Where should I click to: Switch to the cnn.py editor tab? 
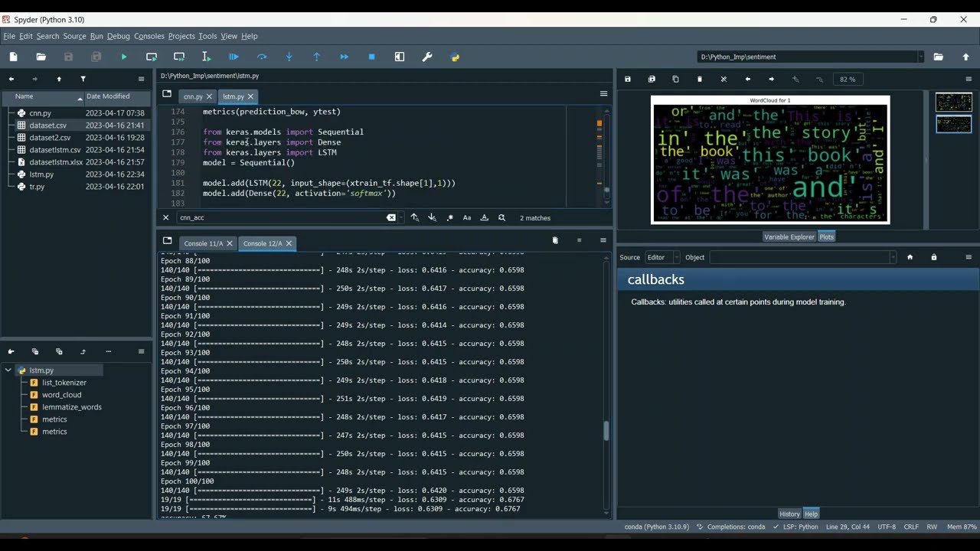click(192, 96)
